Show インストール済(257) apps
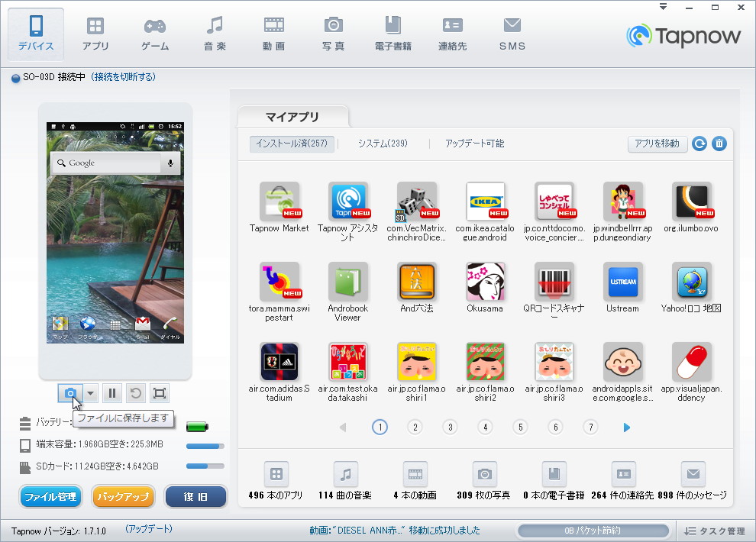This screenshot has width=756, height=542. click(x=292, y=144)
